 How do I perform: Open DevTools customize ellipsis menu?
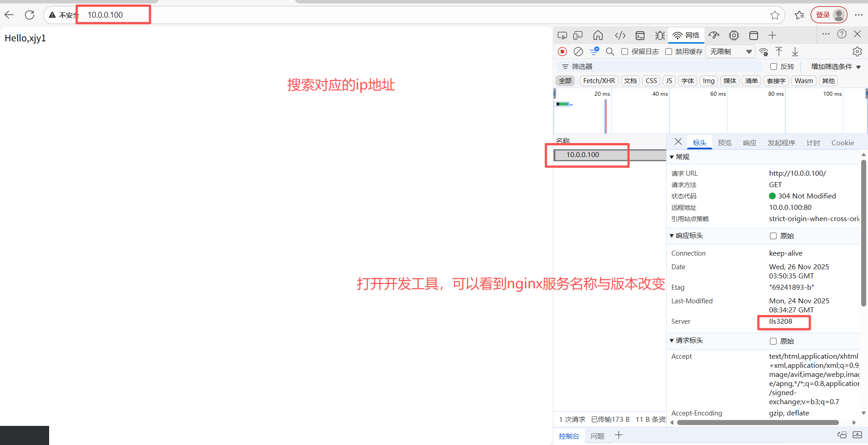point(826,34)
